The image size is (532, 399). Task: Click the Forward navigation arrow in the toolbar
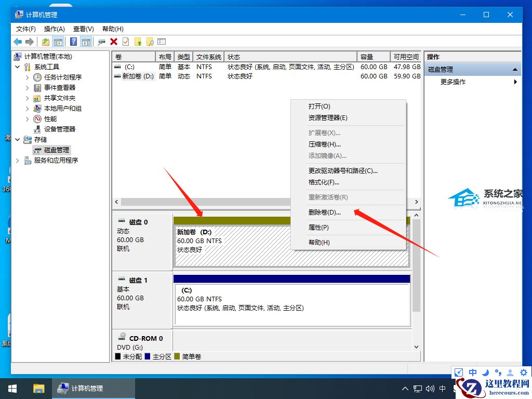pos(30,42)
